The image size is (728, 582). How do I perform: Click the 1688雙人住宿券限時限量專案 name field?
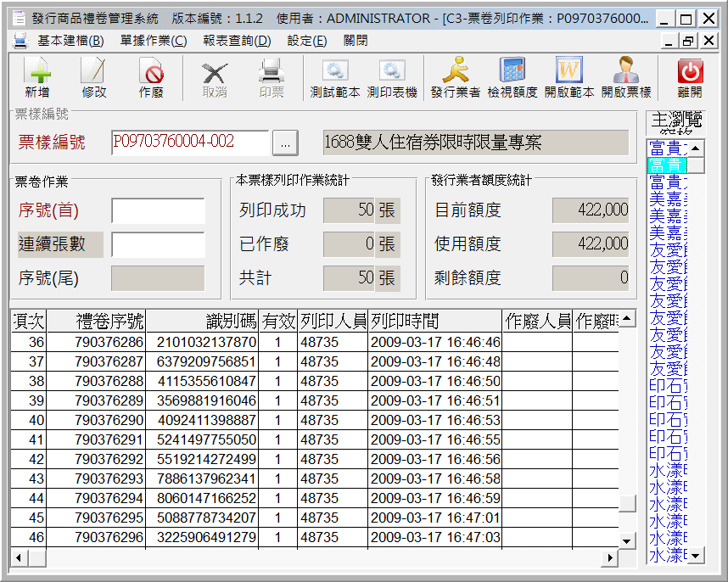tap(476, 143)
